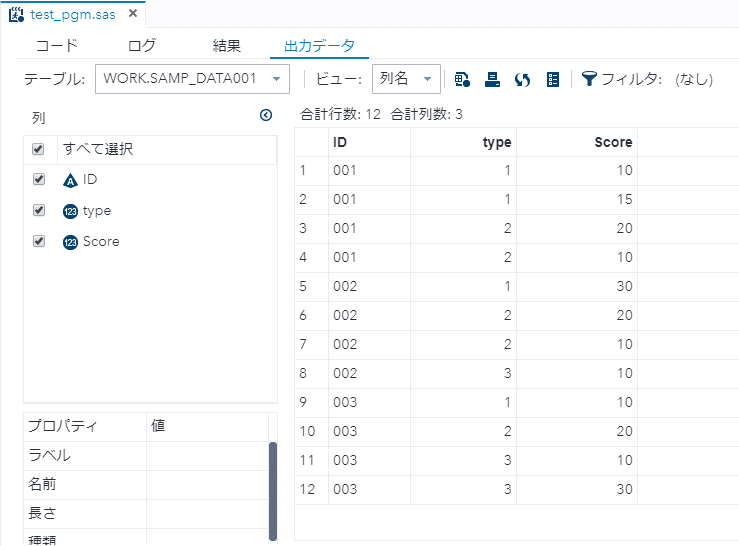Click the 値 header cell
The height and width of the screenshot is (546, 739).
coord(207,427)
